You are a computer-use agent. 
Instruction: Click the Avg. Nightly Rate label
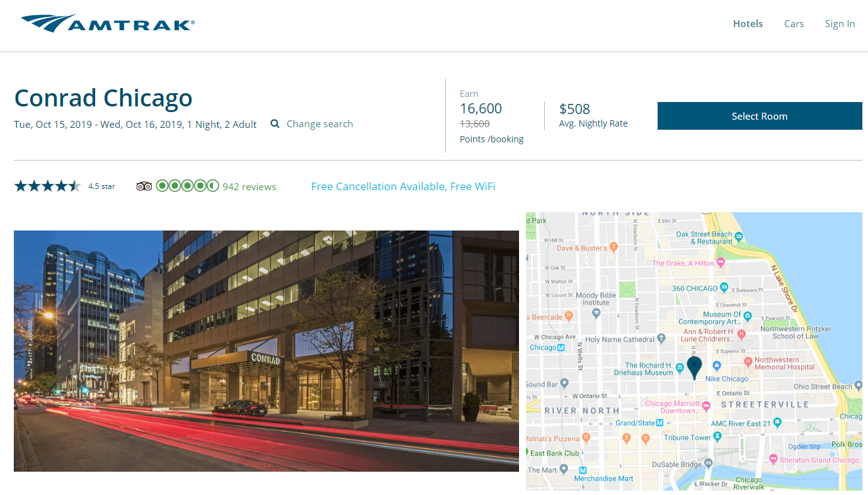coord(593,123)
